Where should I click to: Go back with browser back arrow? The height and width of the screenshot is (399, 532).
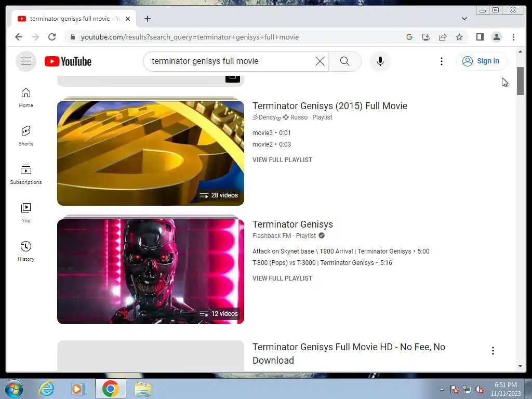tap(19, 37)
